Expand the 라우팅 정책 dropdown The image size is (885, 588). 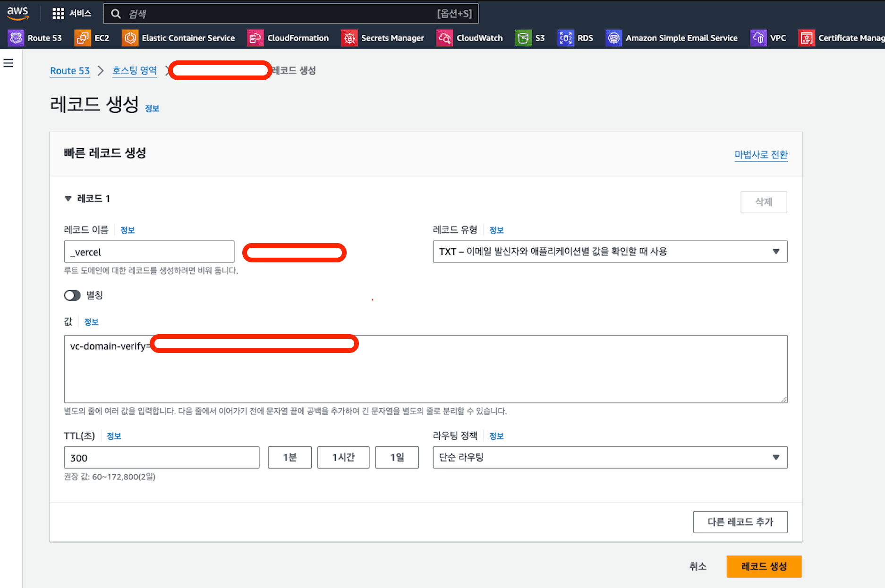coord(610,457)
